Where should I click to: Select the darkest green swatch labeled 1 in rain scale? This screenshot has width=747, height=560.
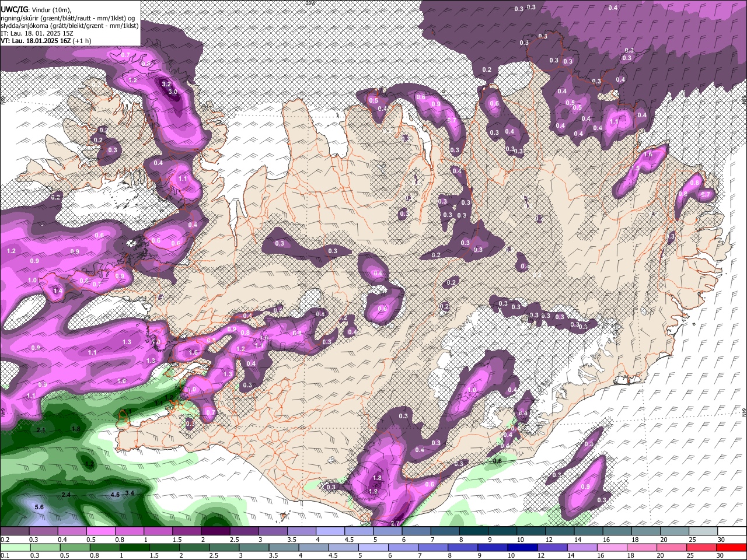[x=135, y=548]
